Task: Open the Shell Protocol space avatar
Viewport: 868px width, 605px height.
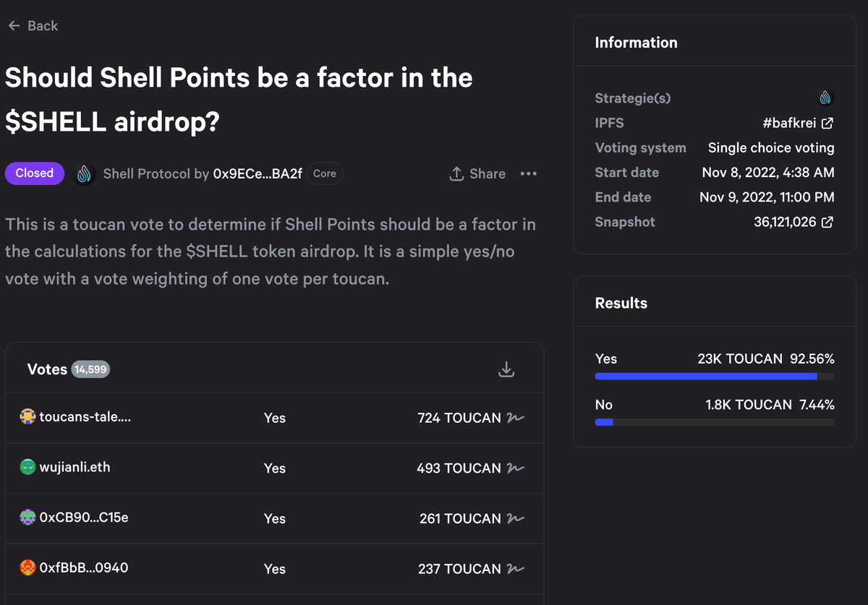Action: pyautogui.click(x=85, y=174)
